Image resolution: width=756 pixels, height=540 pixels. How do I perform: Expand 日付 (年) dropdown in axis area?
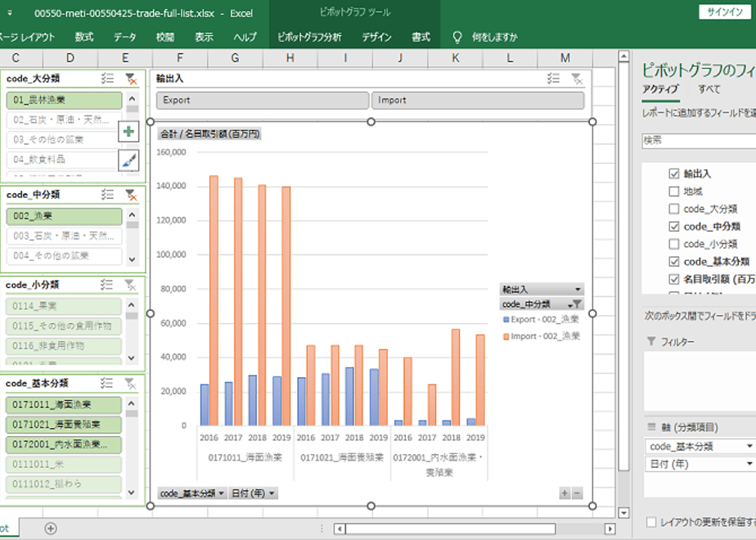pyautogui.click(x=749, y=464)
